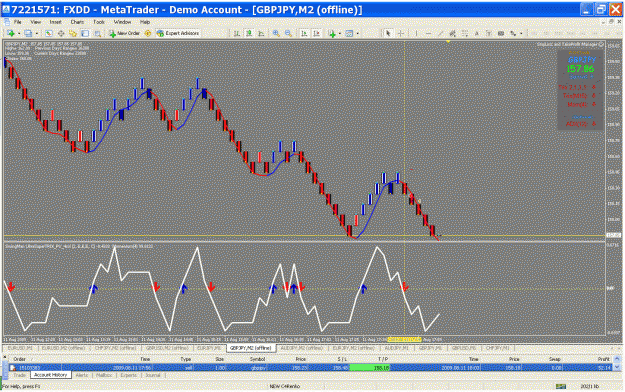Open the View menu
This screenshot has height=392, width=625.
tap(35, 22)
